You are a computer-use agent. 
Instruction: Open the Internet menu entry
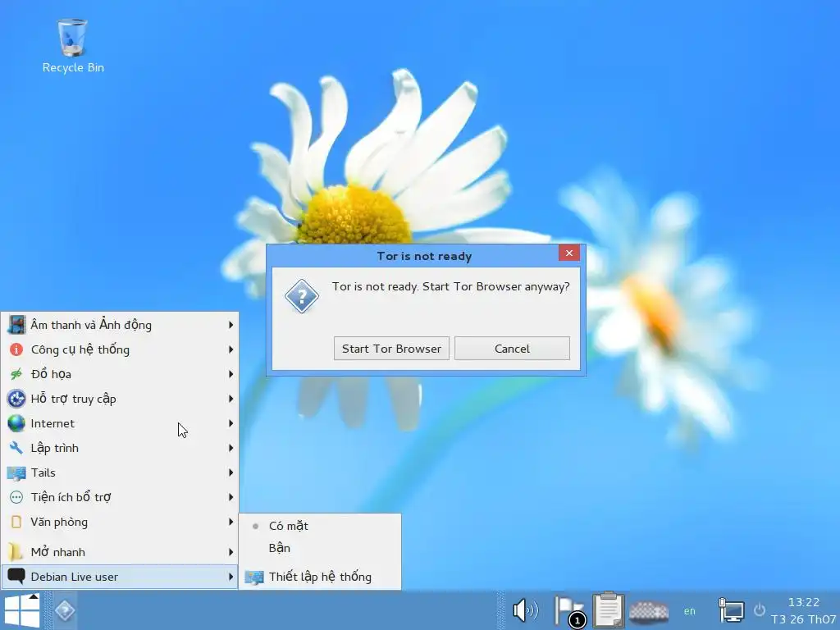(120, 423)
